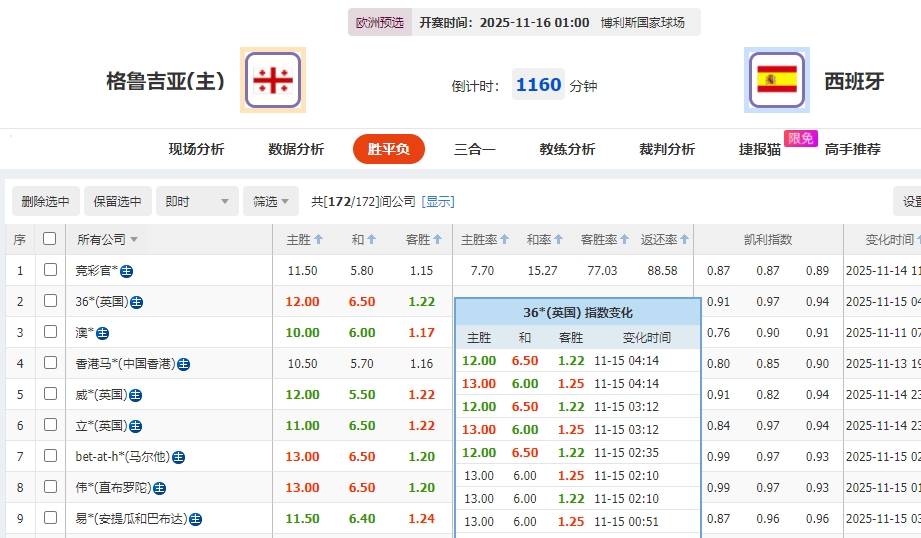
Task: Switch to 数据分析 tab
Action: (296, 149)
